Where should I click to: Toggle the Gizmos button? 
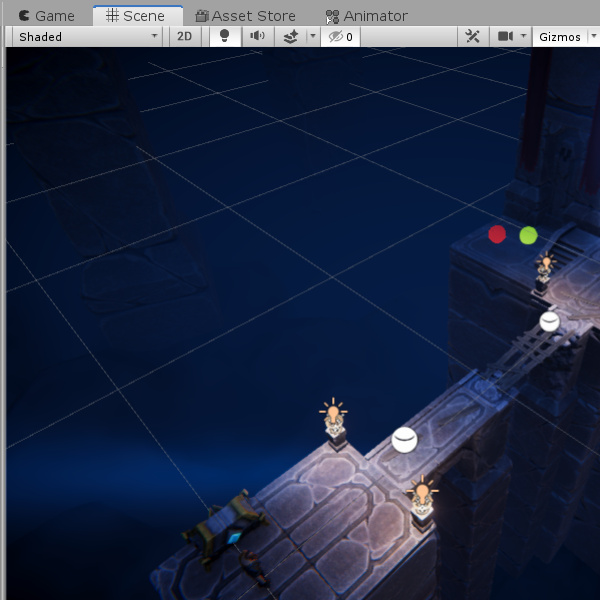coord(559,37)
